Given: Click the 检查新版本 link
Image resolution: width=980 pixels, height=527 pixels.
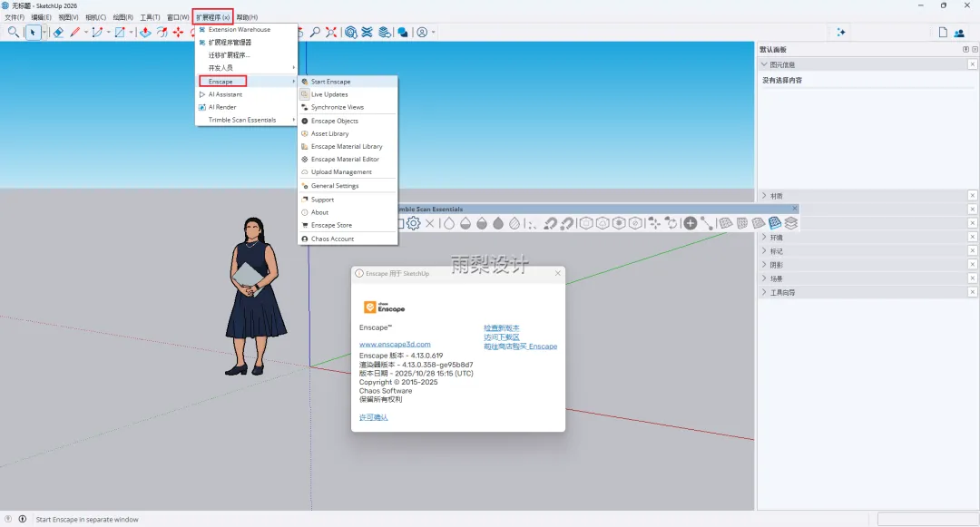Looking at the screenshot, I should coord(501,327).
